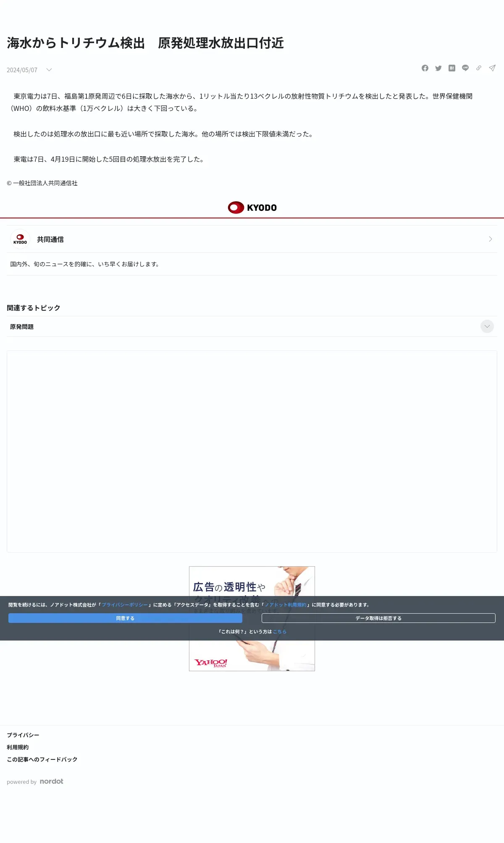Image resolution: width=504 pixels, height=843 pixels.
Task: Open the 原発問題 topic
Action: pos(22,327)
